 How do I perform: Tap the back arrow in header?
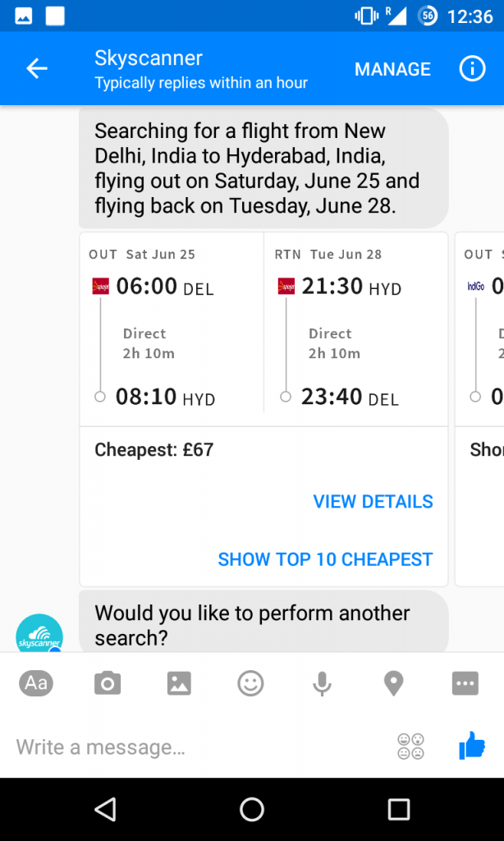click(37, 69)
